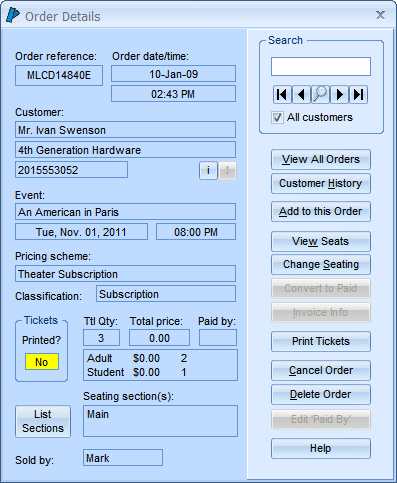
Task: Open View All Orders
Action: pyautogui.click(x=321, y=159)
